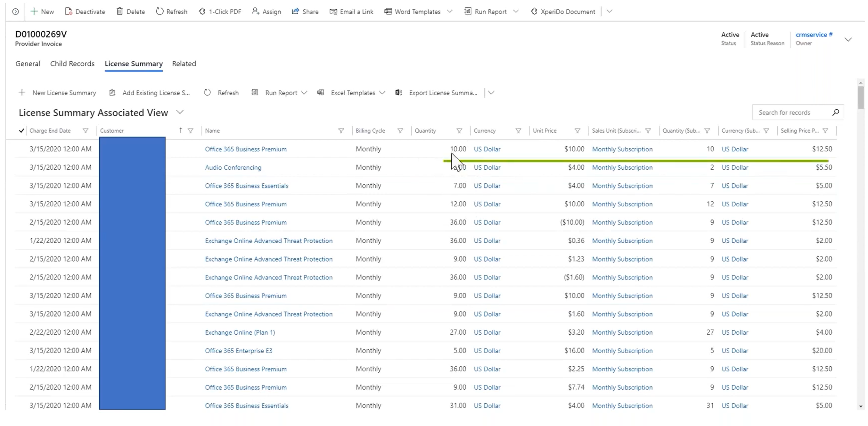Click the vertical scrollbar thumb

[861, 98]
